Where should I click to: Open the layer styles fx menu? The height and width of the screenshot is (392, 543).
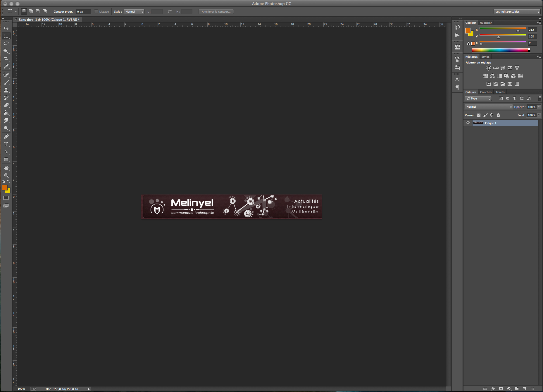click(493, 389)
